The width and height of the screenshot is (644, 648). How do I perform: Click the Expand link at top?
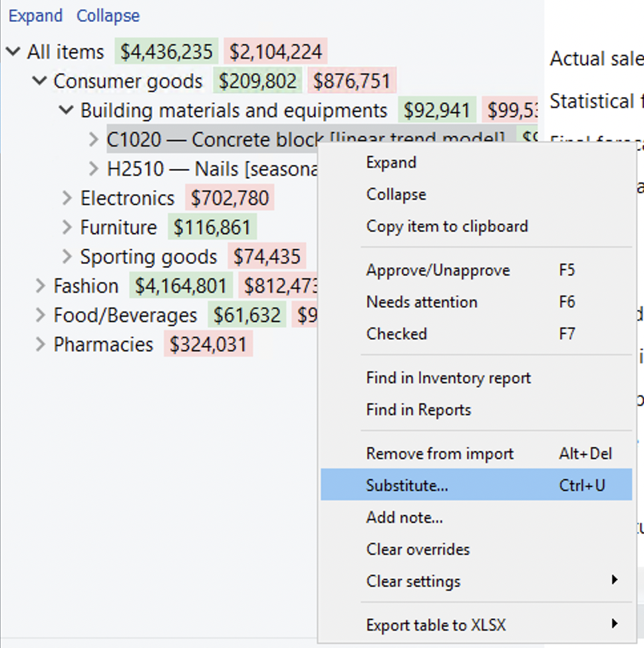click(x=35, y=16)
